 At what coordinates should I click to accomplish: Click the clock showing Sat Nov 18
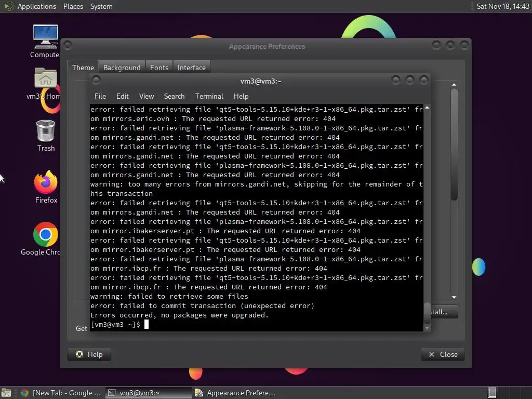503,6
